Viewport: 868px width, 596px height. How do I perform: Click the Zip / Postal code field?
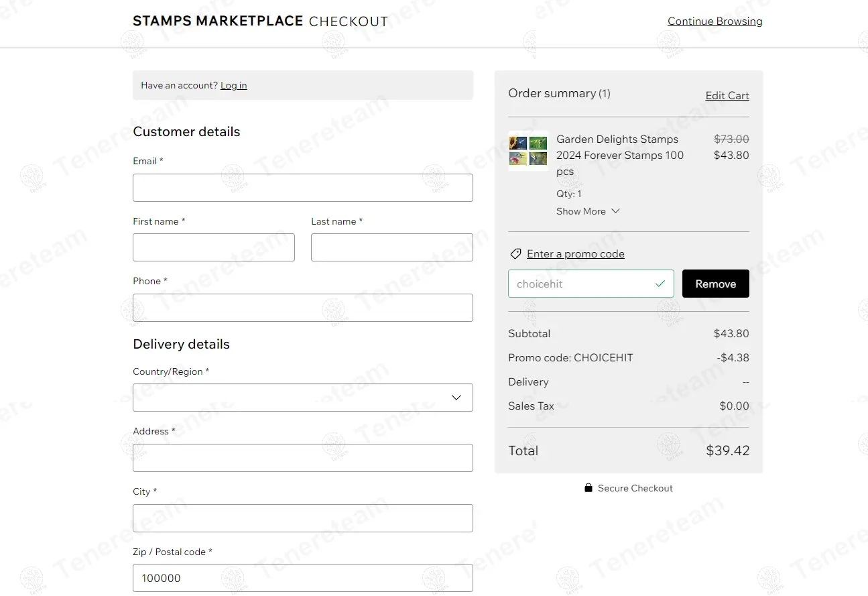(x=303, y=578)
